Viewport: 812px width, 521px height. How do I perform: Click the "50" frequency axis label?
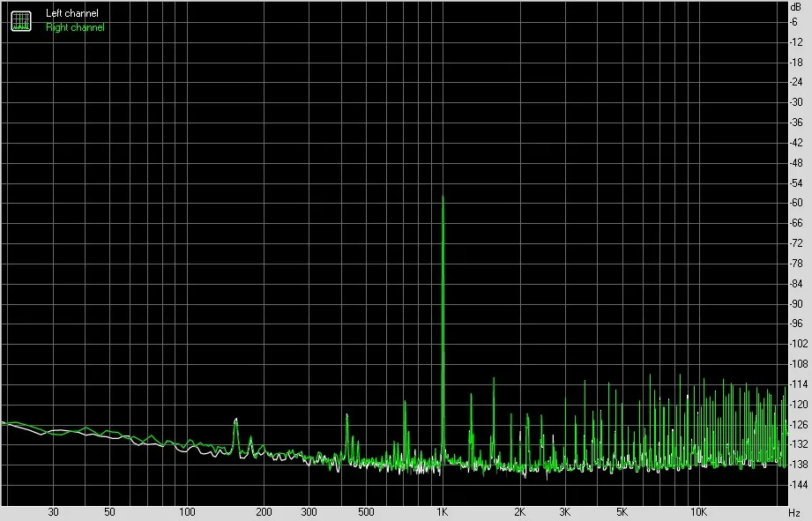(x=109, y=512)
